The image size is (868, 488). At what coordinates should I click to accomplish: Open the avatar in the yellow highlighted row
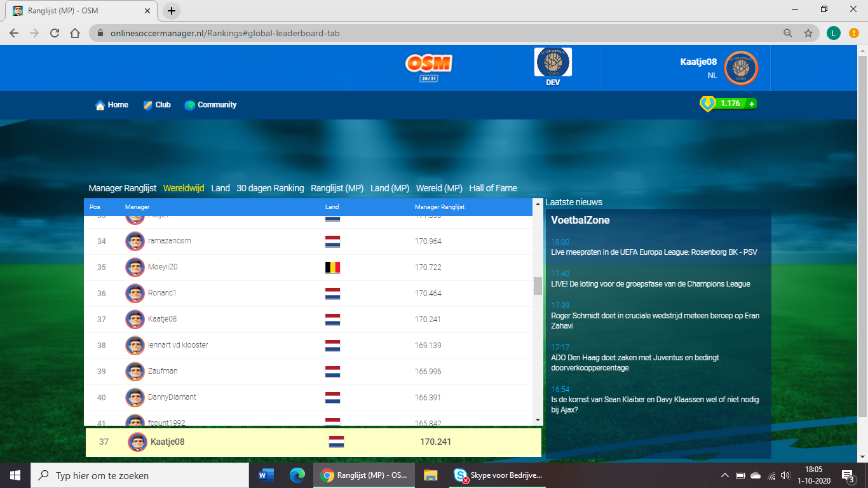[137, 442]
